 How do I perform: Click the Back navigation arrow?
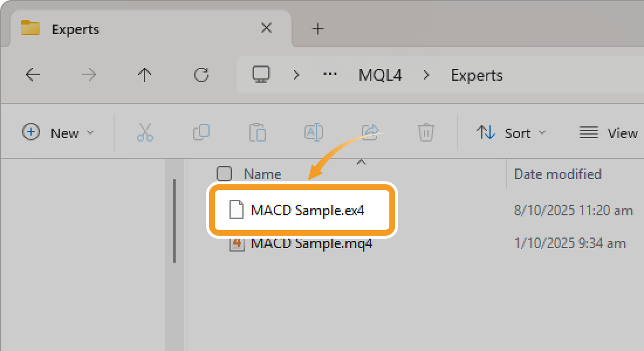pyautogui.click(x=33, y=75)
